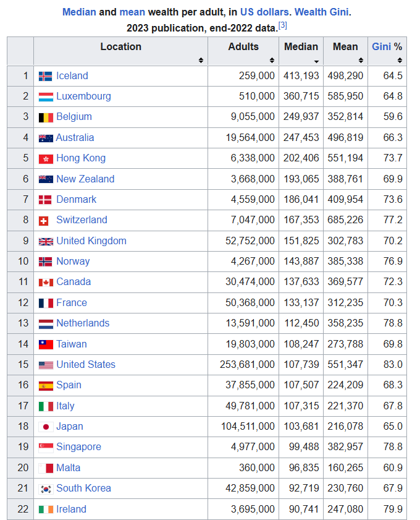The image size is (420, 520).
Task: Open the Ireland country link
Action: pos(71,509)
